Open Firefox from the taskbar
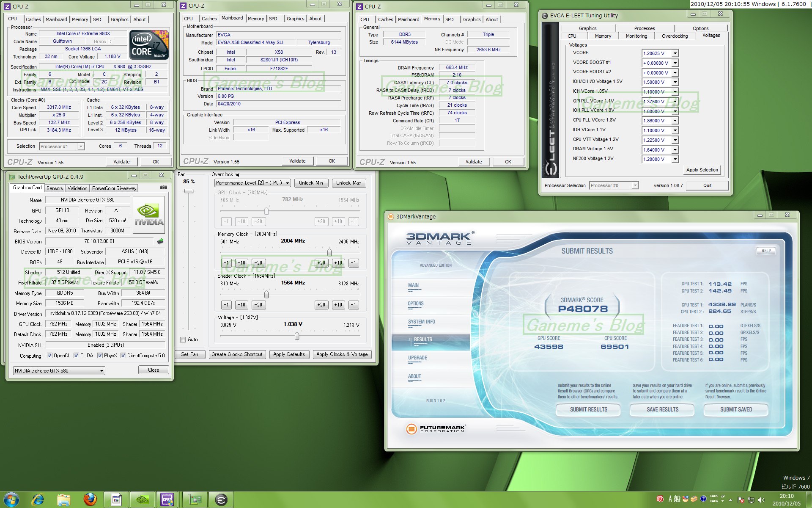 tap(90, 500)
